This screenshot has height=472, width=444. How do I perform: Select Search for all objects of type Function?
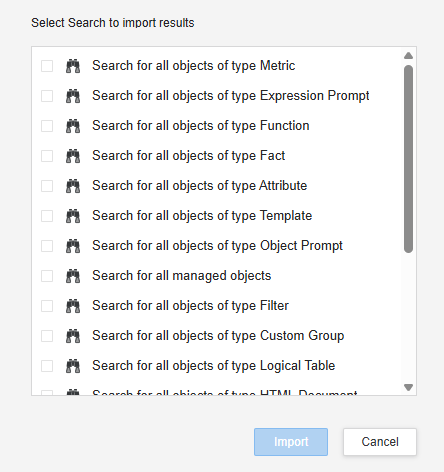[x=201, y=126]
